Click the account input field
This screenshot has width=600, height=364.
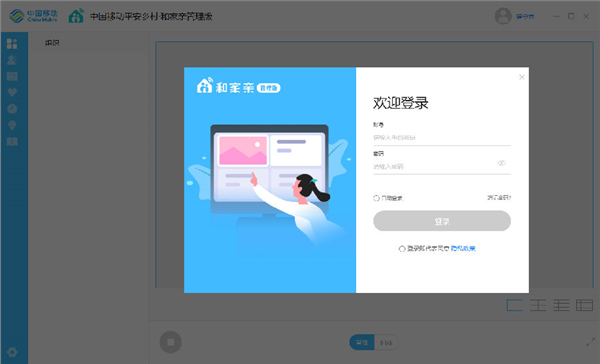pos(442,137)
